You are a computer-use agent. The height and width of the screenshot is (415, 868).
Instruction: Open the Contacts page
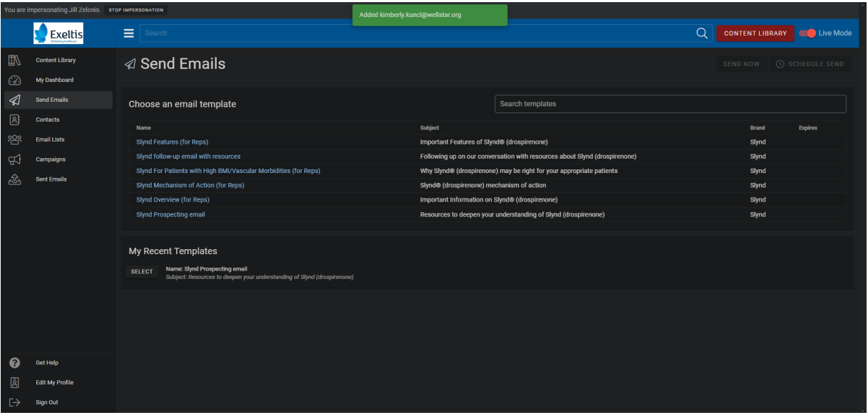click(48, 120)
